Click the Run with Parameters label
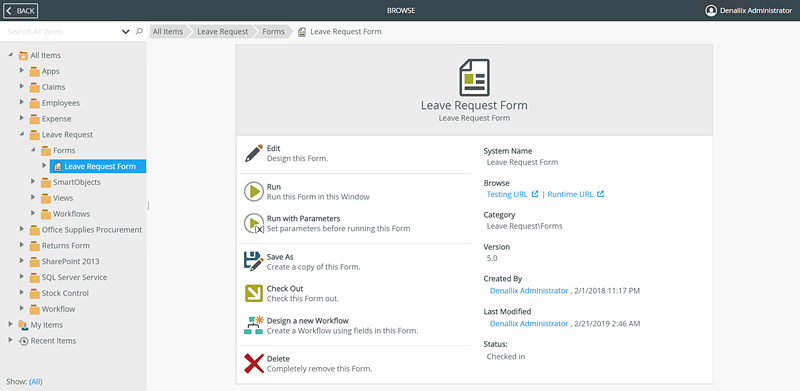The height and width of the screenshot is (391, 800). (304, 218)
